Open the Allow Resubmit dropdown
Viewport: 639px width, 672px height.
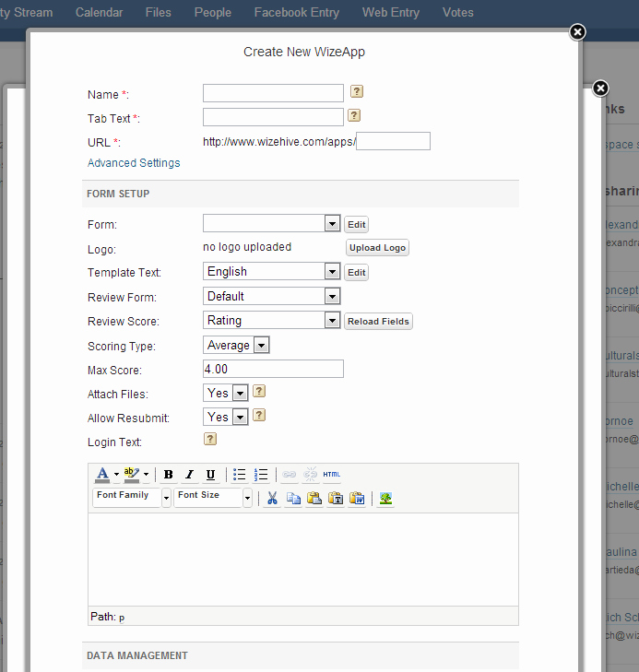[225, 417]
